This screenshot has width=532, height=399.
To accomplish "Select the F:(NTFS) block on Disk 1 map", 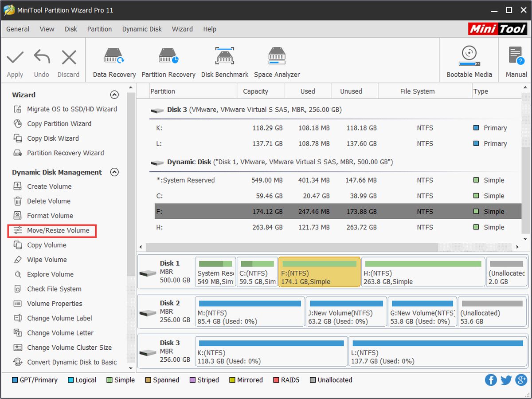I will 319,272.
